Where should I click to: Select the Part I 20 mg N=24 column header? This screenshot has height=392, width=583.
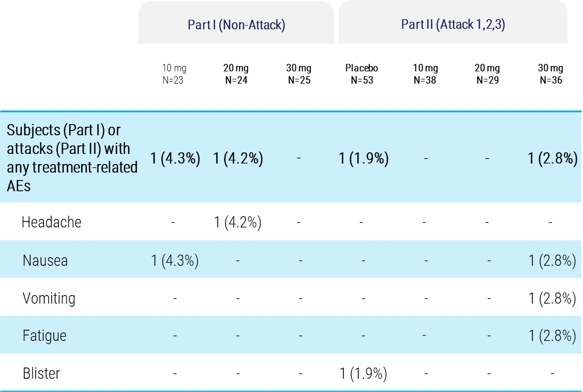click(x=237, y=74)
